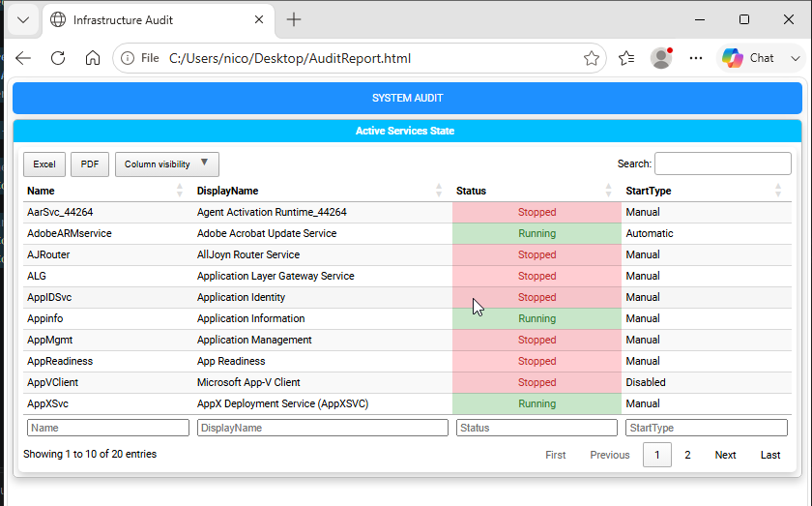Click the Name column filter field
The width and height of the screenshot is (812, 506).
pyautogui.click(x=108, y=428)
